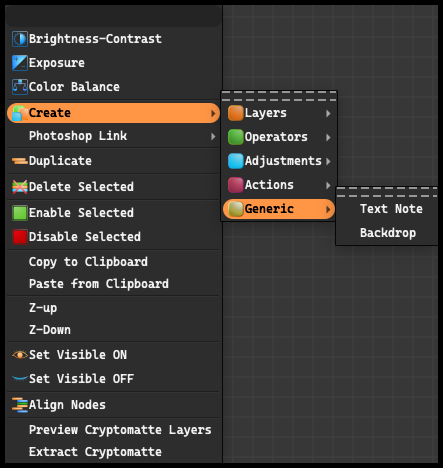This screenshot has height=468, width=443.
Task: Click the red Disable Selected swatch
Action: pos(20,237)
